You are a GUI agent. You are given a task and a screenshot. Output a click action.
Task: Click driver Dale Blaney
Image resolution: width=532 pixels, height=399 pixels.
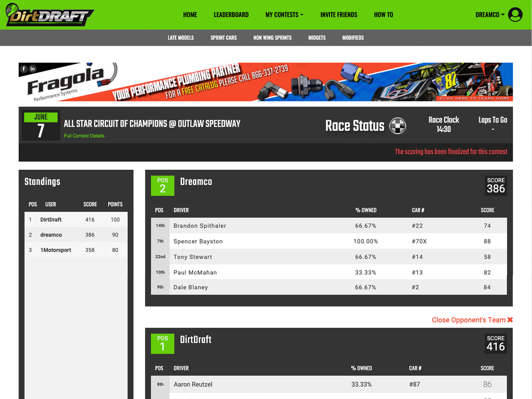(190, 287)
